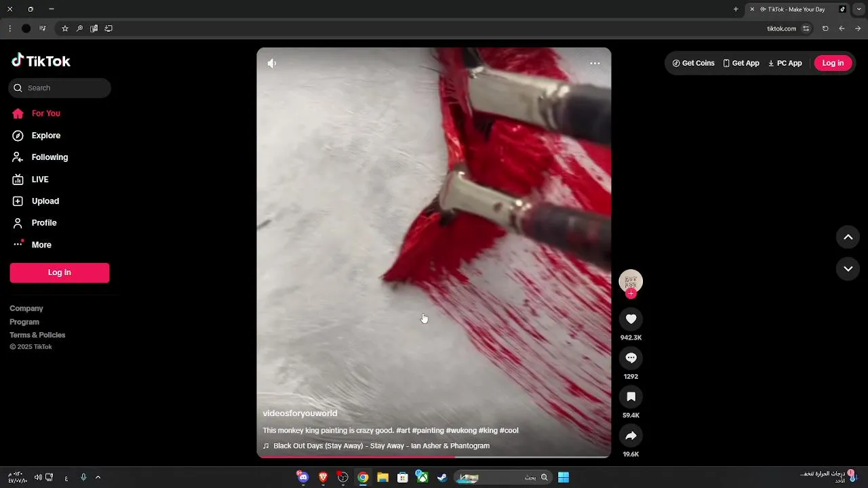Screen dimensions: 868x488
Task: Open the zoom magnifier icon in address bar
Action: tap(79, 28)
